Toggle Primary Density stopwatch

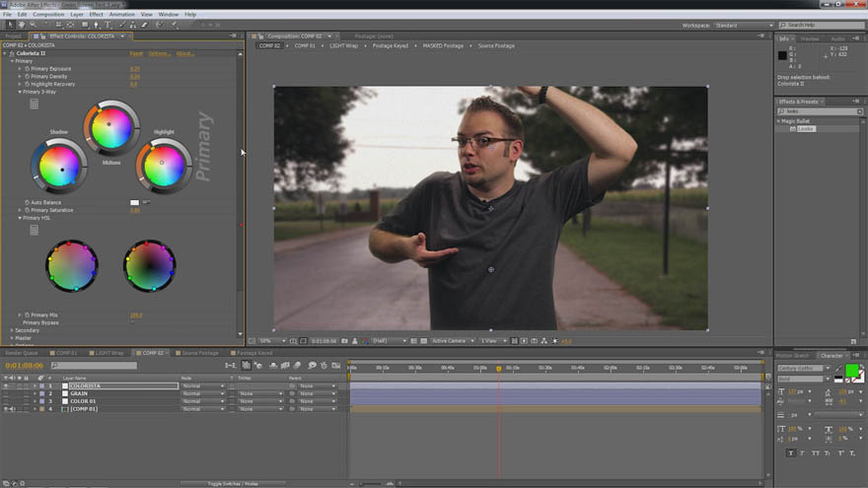pyautogui.click(x=28, y=76)
